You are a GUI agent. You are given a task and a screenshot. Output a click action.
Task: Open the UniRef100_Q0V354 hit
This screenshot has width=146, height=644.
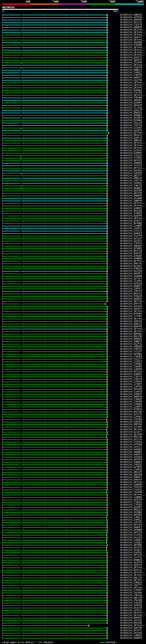131,271
